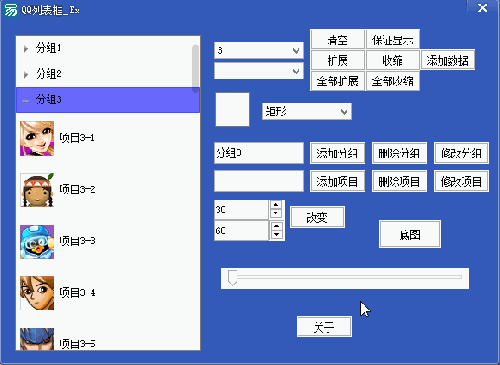Screen dimensions: 500x365
Task: Select the blonde girl avatar for 项目3-1
Action: point(37,138)
